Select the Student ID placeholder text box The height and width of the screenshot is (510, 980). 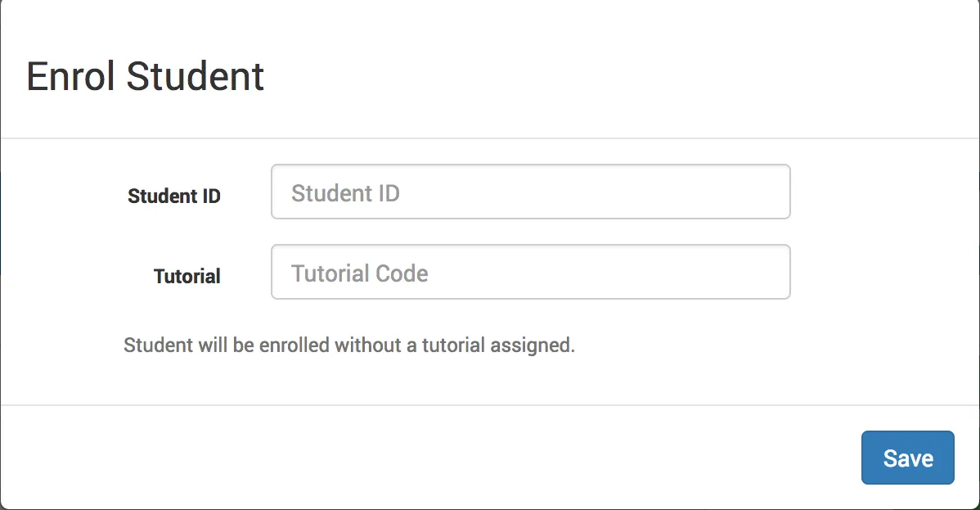click(530, 192)
